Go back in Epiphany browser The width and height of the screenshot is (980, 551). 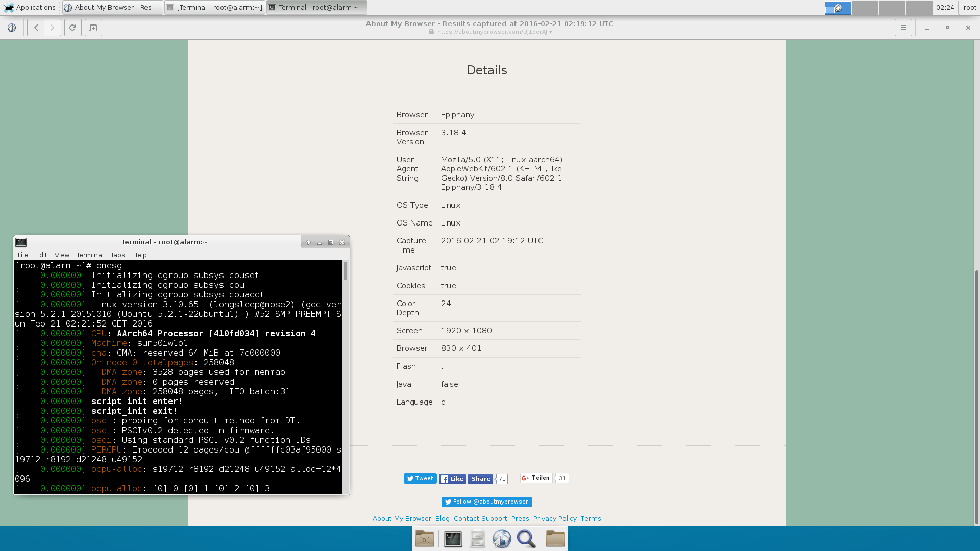[36, 28]
